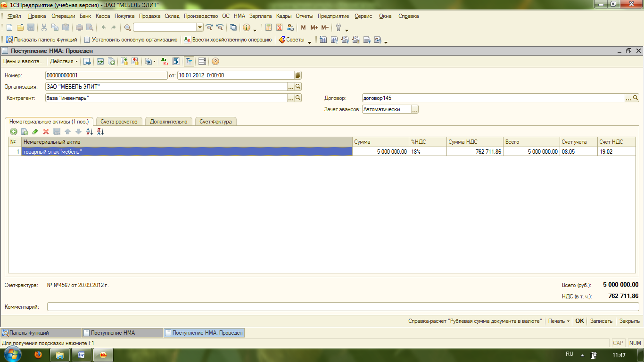The width and height of the screenshot is (644, 362).
Task: Click the windows list icon in main toolbar
Action: click(x=233, y=27)
